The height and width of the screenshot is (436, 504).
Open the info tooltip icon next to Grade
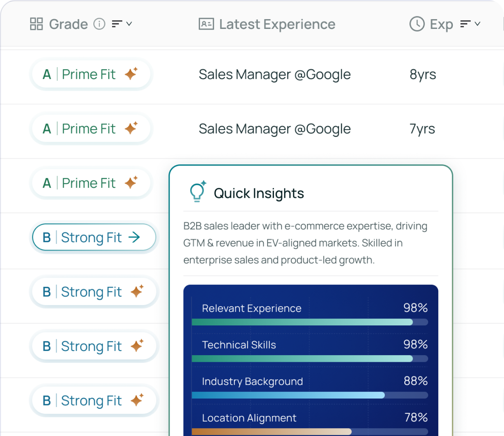(x=100, y=24)
